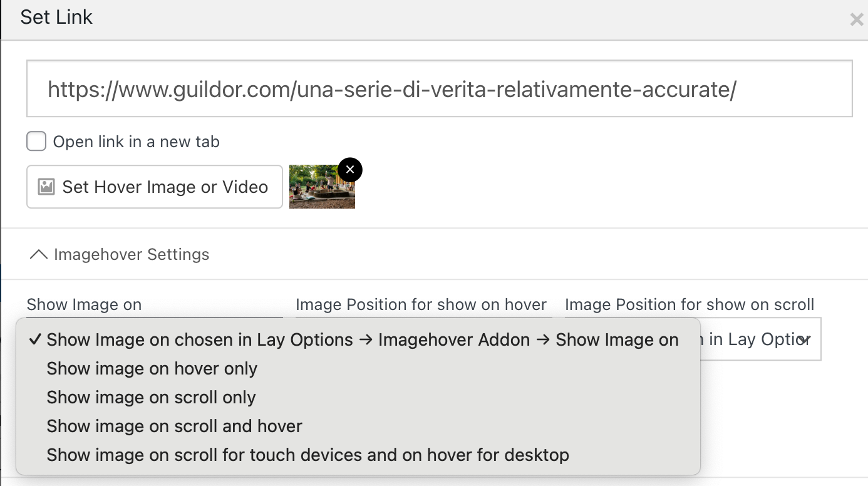This screenshot has height=486, width=868.
Task: Click the collapse chevron beside Imagehover Settings
Action: (x=39, y=254)
